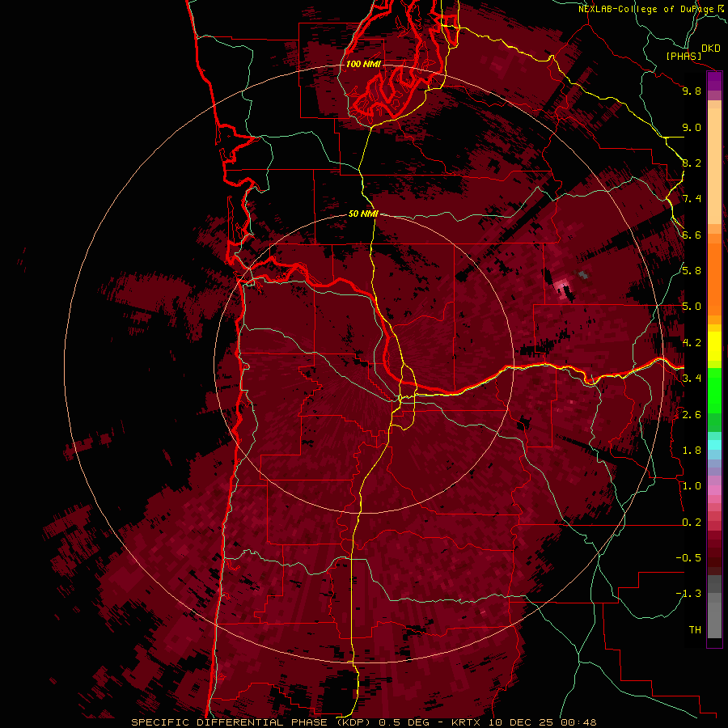This screenshot has width=728, height=728.
Task: Click the -1.3 value on the scale
Action: point(688,594)
